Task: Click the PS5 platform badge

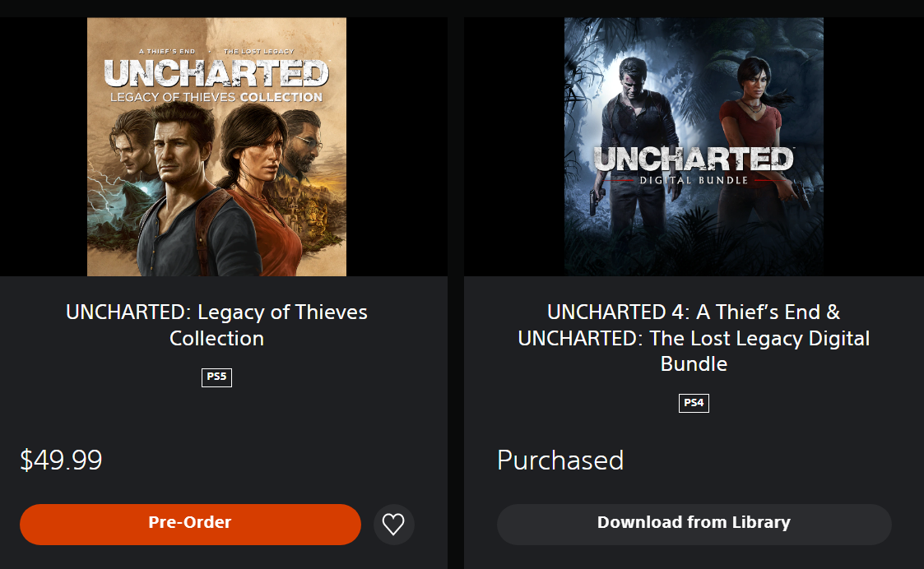Action: click(x=216, y=377)
